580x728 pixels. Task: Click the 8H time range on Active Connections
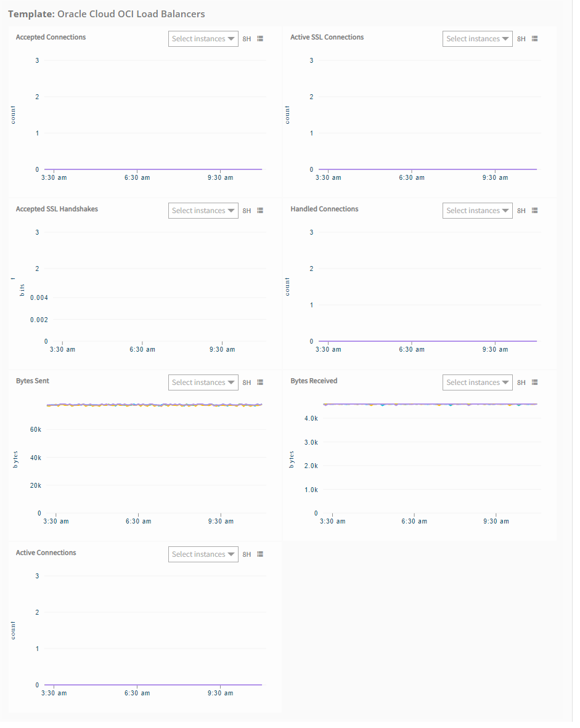coord(247,554)
